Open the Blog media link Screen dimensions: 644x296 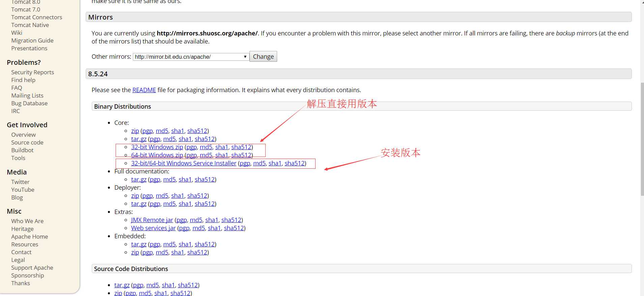17,197
